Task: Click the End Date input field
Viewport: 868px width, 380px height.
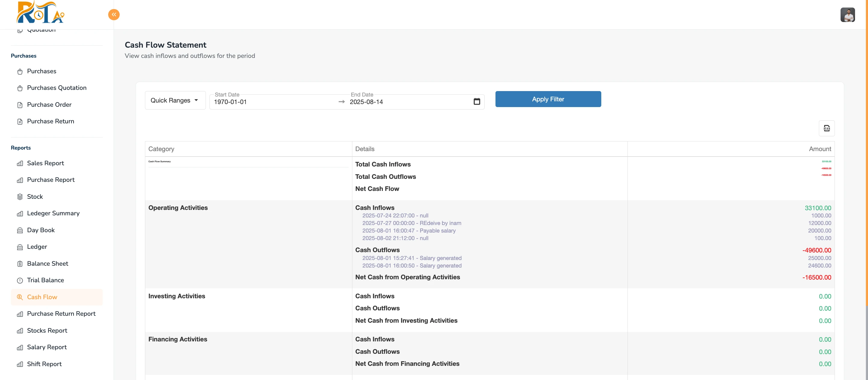Action: pos(408,102)
